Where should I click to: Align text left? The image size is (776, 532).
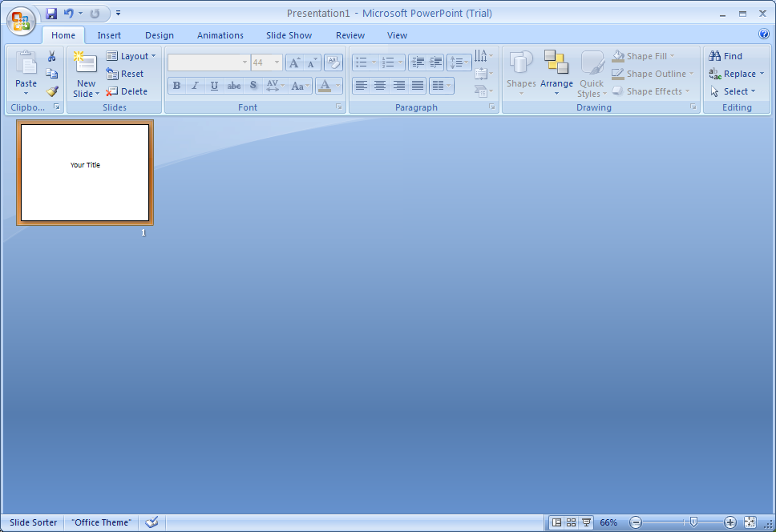point(362,86)
